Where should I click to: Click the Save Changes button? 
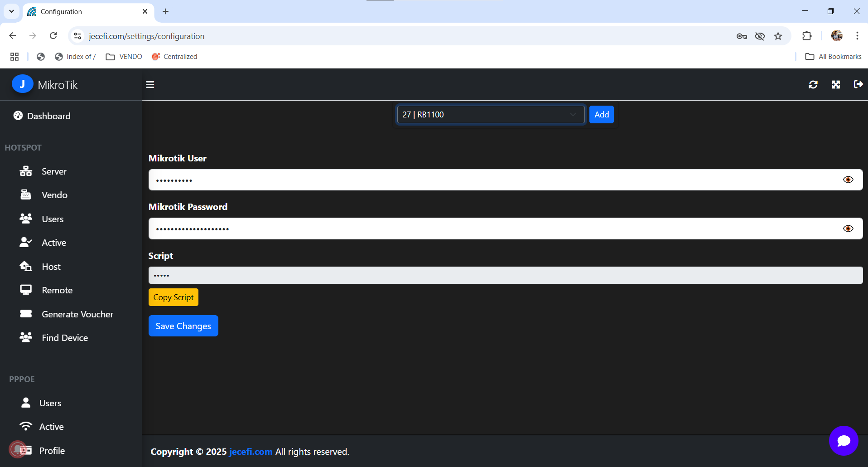[x=183, y=326]
